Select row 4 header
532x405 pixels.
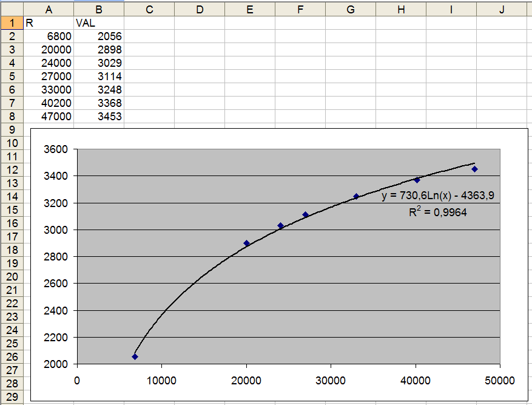12,63
